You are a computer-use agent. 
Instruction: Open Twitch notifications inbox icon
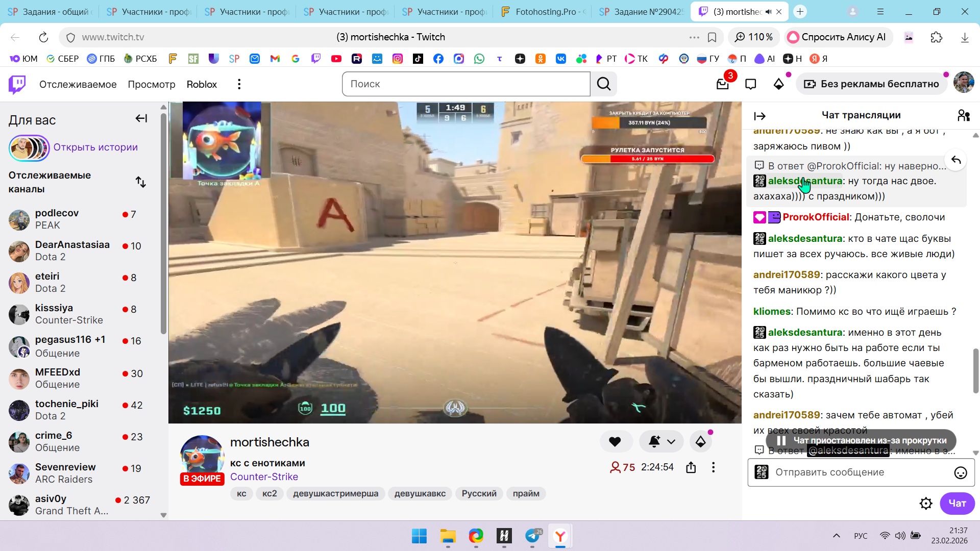pos(722,84)
